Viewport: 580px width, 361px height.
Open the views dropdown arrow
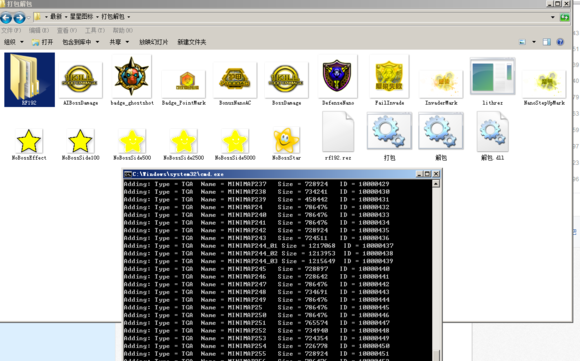pyautogui.click(x=534, y=42)
